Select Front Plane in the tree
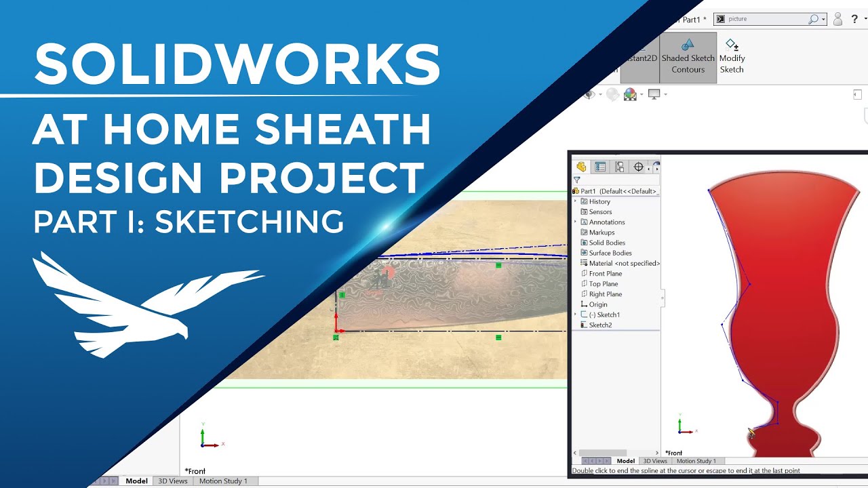The height and width of the screenshot is (488, 868). coord(606,274)
